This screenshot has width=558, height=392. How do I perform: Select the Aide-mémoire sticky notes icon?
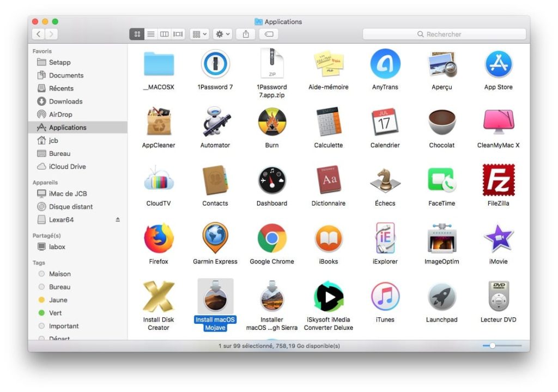click(x=329, y=64)
